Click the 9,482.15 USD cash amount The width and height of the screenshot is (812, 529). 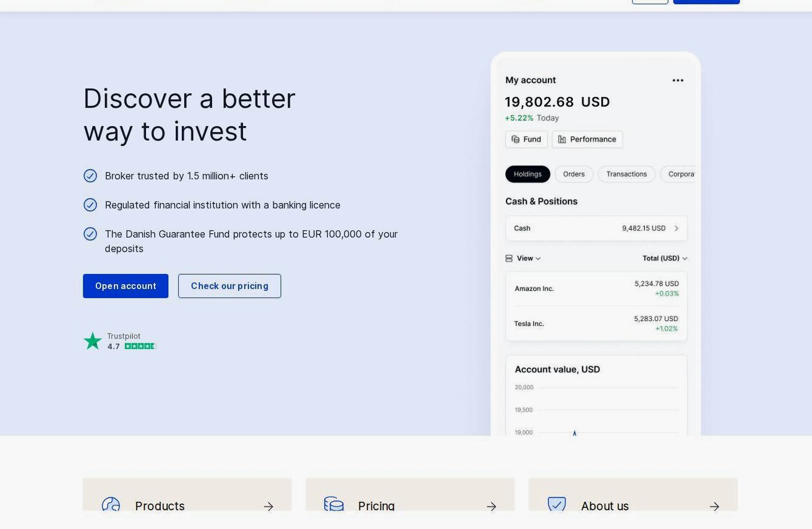point(644,228)
